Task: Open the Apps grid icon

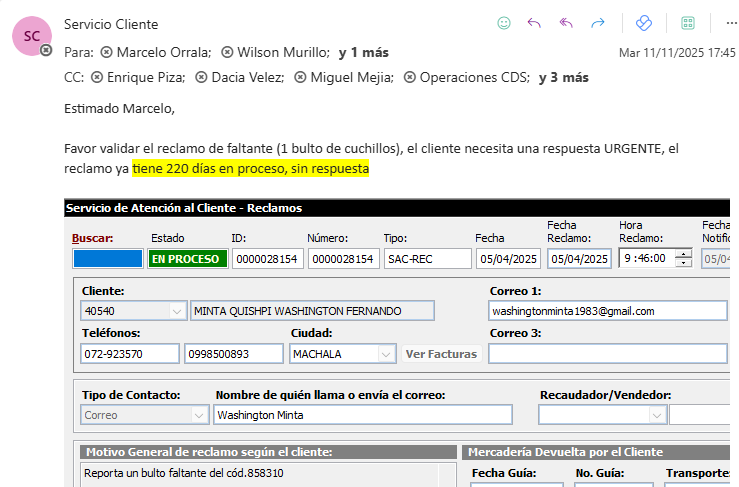Action: 688,22
